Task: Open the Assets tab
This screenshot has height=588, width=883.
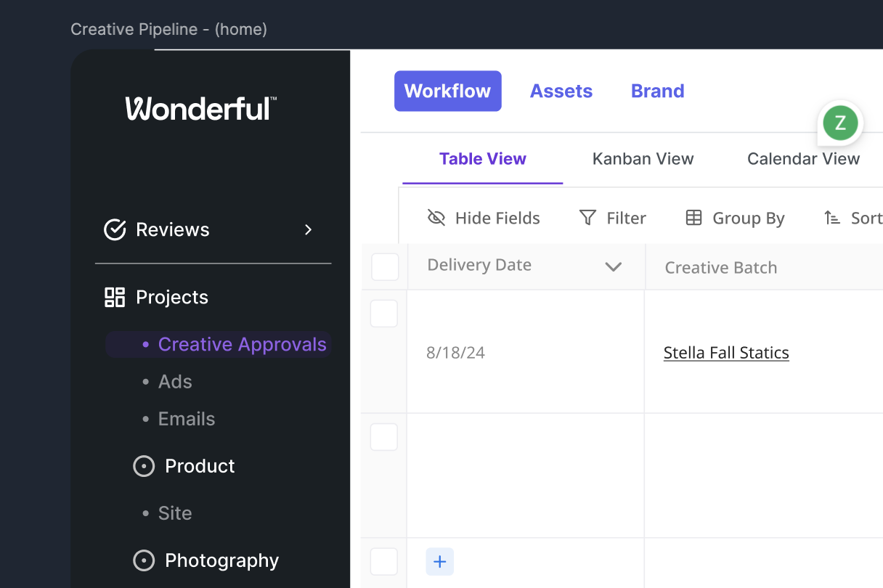Action: coord(561,91)
